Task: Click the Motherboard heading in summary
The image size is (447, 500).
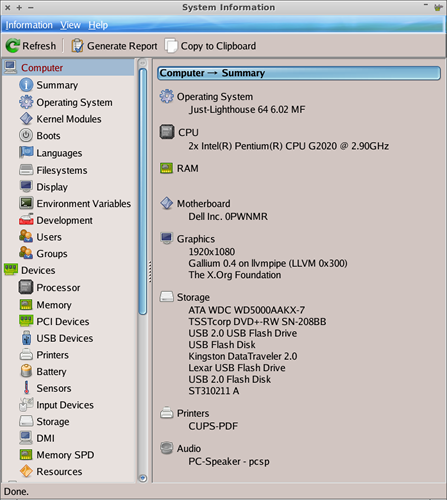Action: 204,203
